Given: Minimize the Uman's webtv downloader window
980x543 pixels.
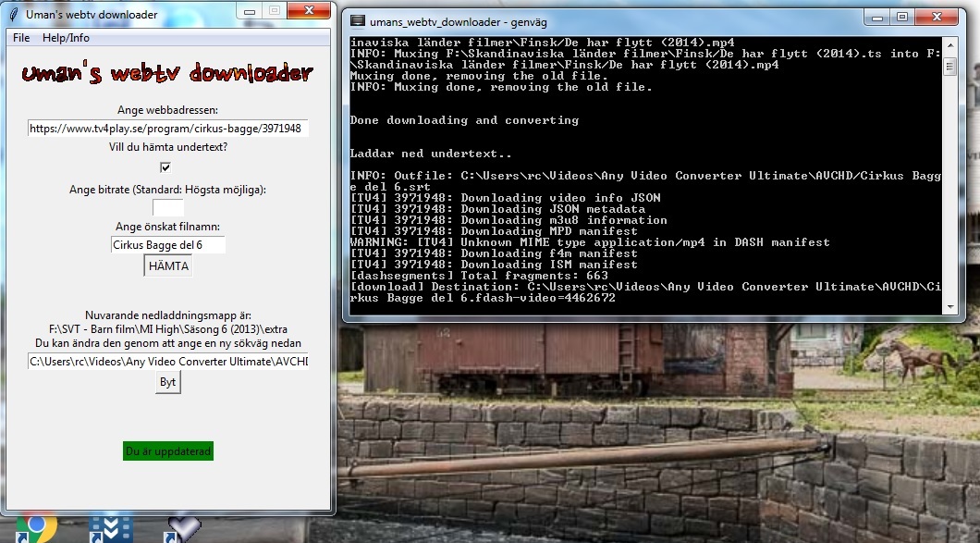Looking at the screenshot, I should [250, 10].
